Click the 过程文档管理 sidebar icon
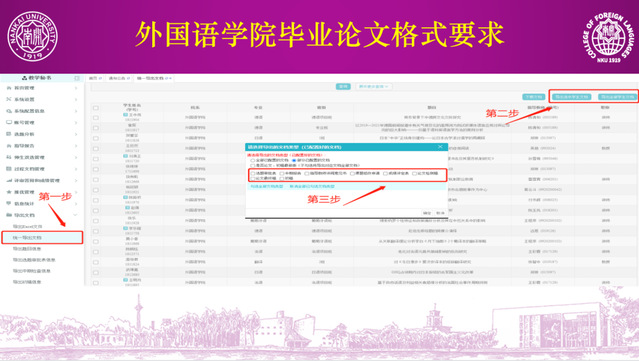The height and width of the screenshot is (361, 639). point(9,169)
